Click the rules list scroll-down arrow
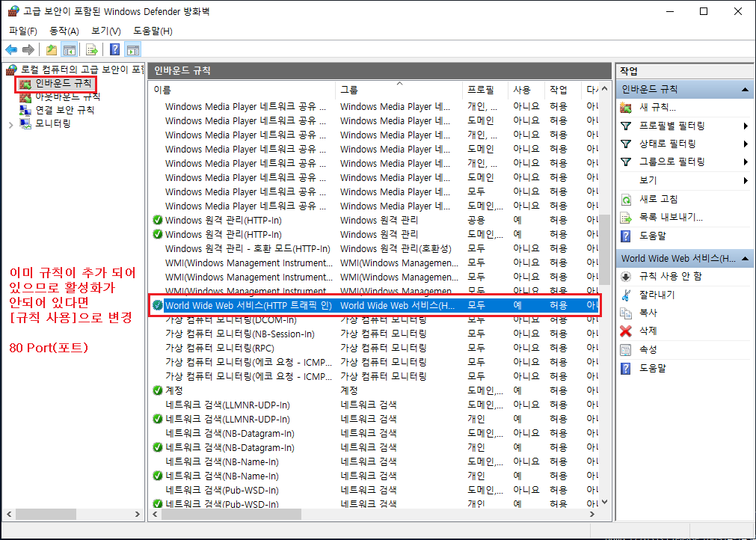Viewport: 756px width, 540px height. click(x=605, y=503)
